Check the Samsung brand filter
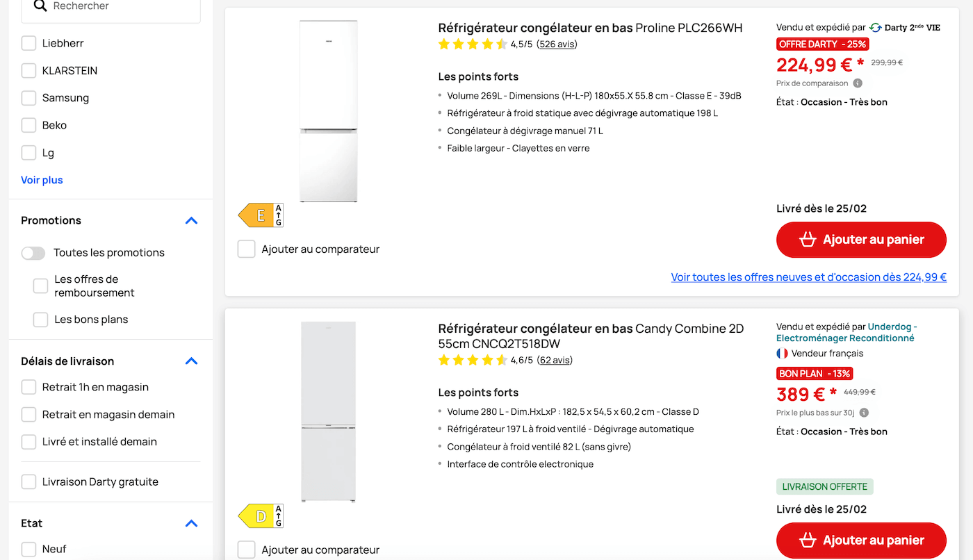 (28, 97)
